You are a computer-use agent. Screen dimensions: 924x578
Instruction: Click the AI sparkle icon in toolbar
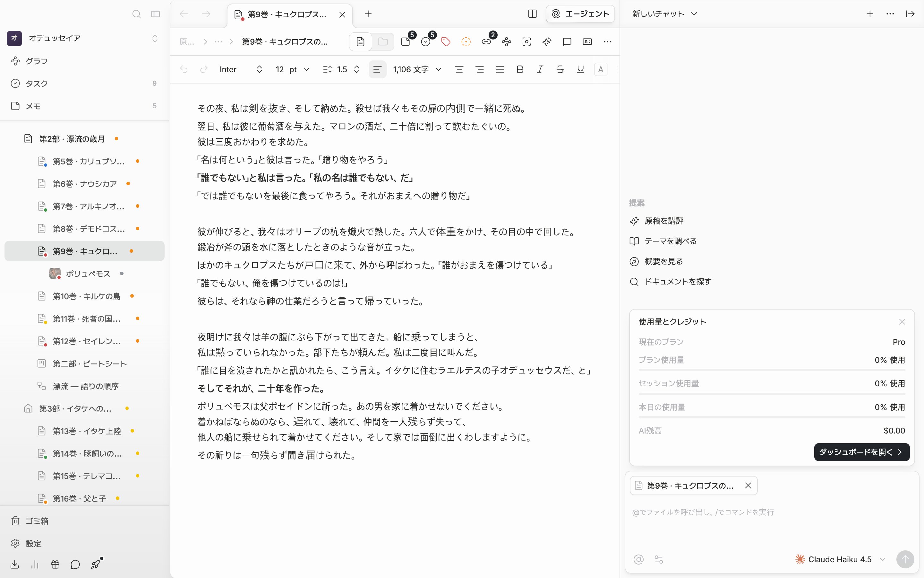pos(547,42)
